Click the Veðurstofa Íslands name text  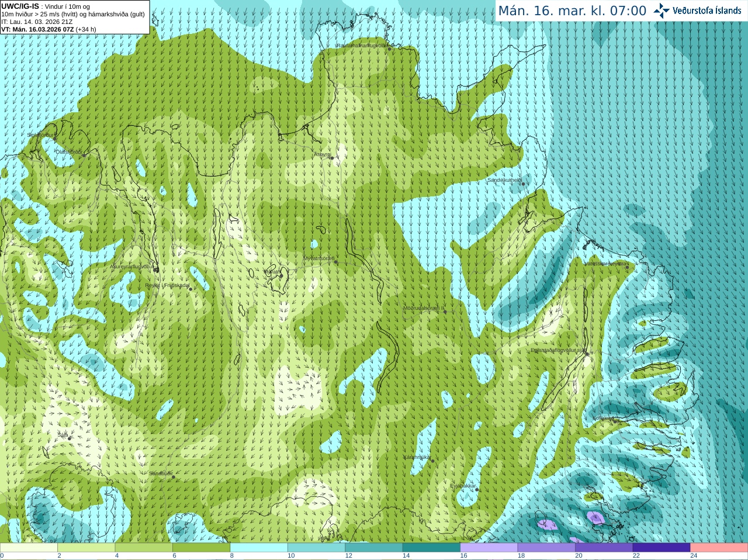707,11
